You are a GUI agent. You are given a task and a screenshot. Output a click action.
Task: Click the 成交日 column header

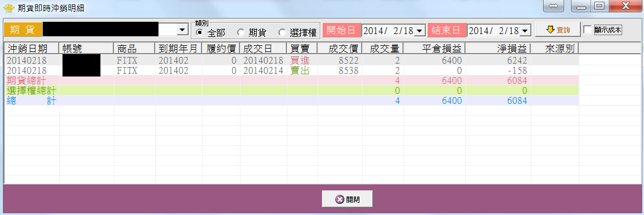(x=263, y=49)
